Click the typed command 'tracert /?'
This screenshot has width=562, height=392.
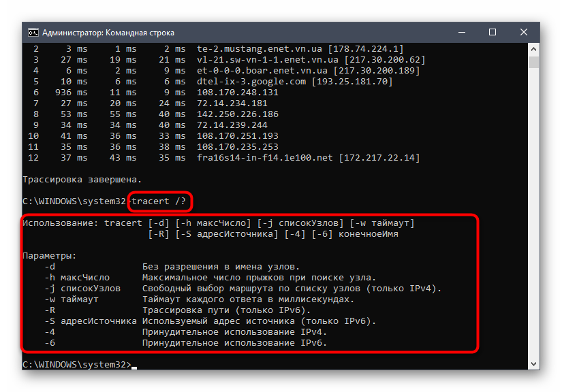tap(159, 201)
